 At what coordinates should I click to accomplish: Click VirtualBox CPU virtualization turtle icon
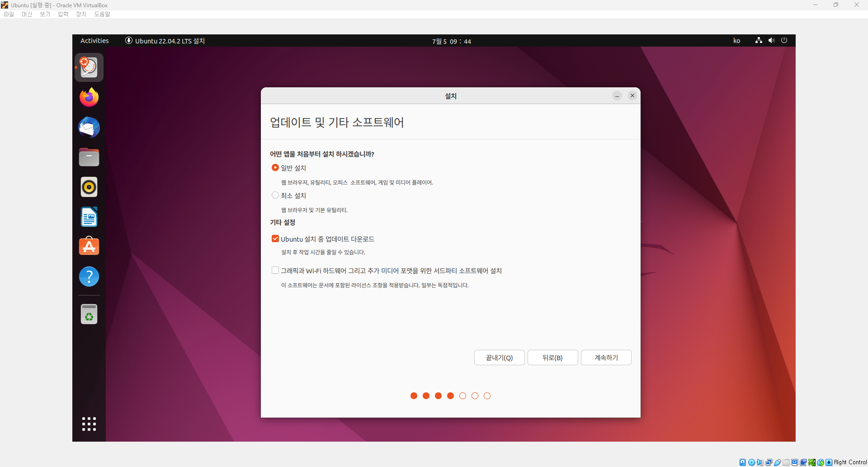pos(812,462)
